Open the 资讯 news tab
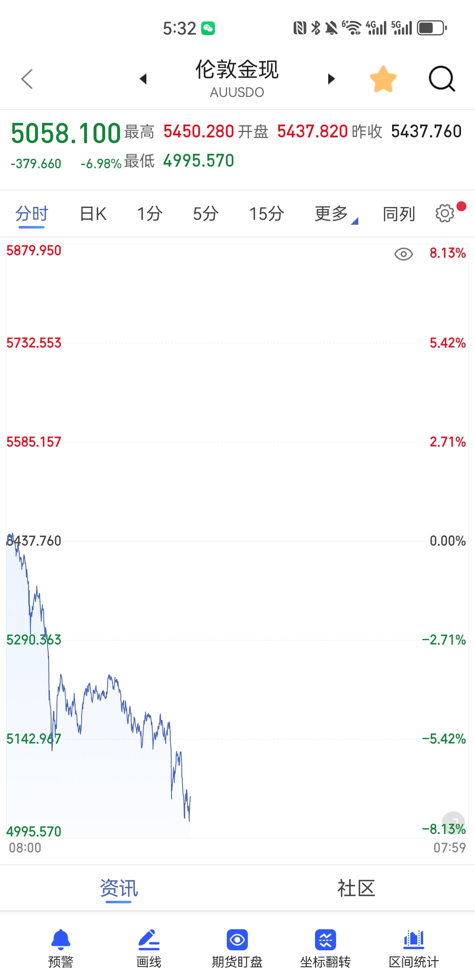Image resolution: width=475 pixels, height=980 pixels. pyautogui.click(x=119, y=888)
